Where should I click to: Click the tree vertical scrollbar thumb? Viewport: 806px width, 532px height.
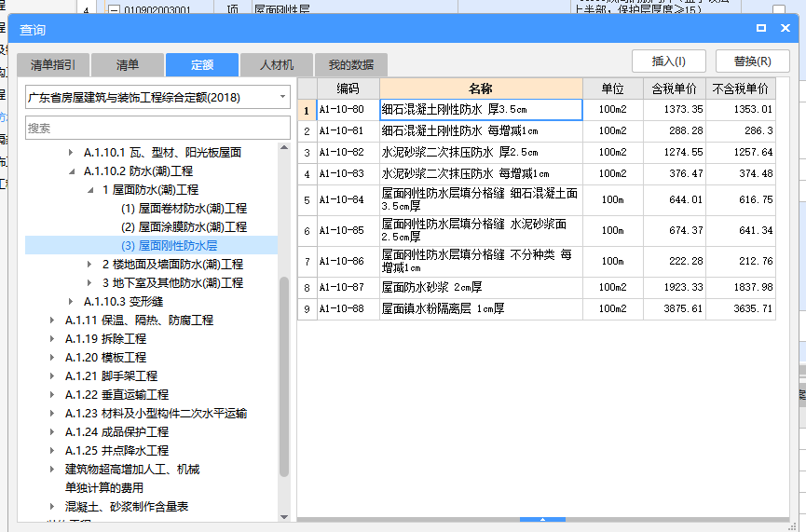[284, 376]
